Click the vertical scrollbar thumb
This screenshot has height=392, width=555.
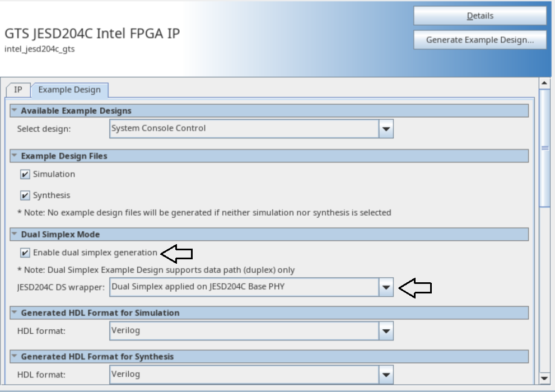pyautogui.click(x=544, y=148)
